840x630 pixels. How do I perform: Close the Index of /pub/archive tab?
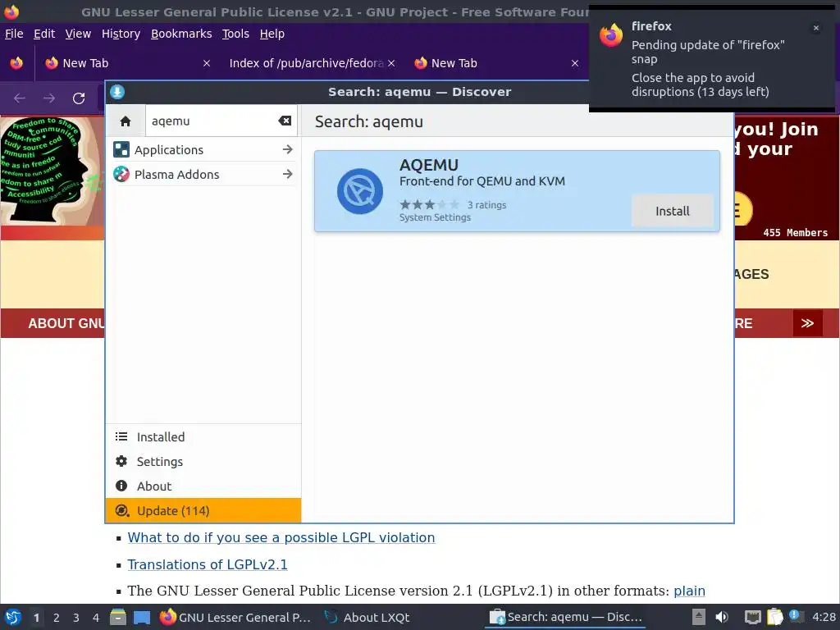(391, 63)
